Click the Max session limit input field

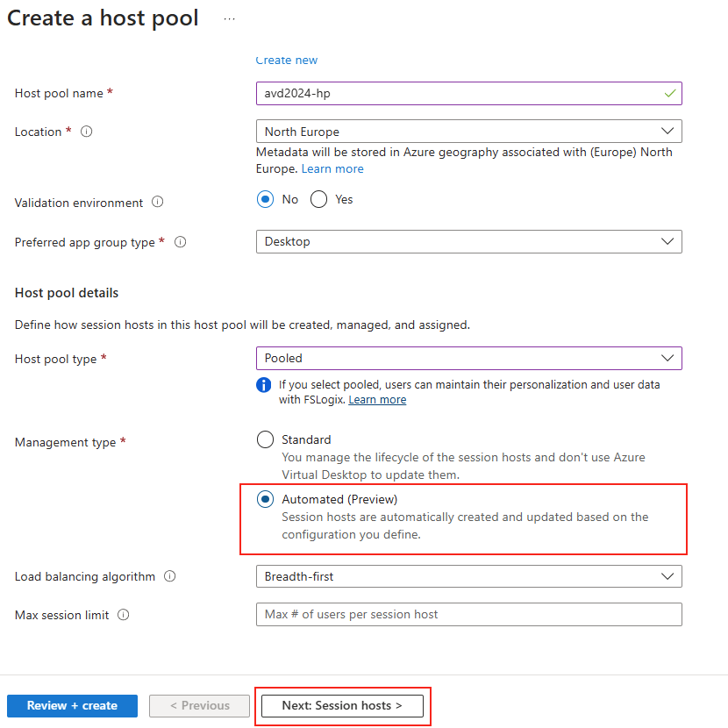tap(469, 614)
